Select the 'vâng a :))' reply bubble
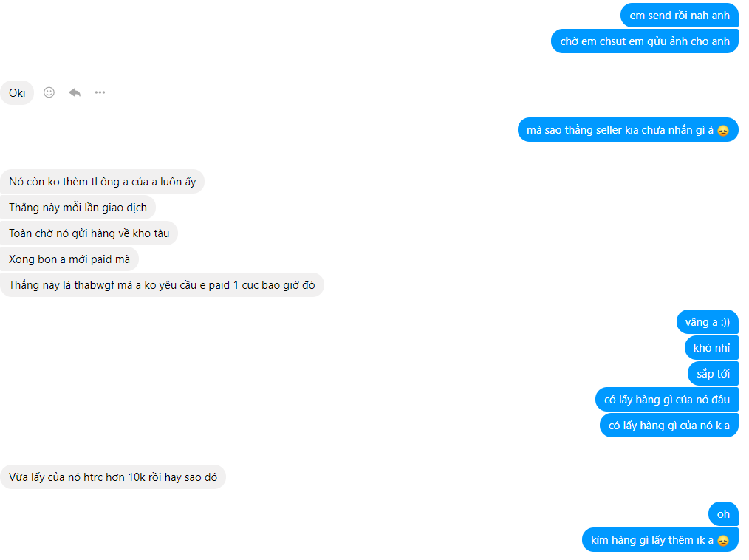 [708, 322]
